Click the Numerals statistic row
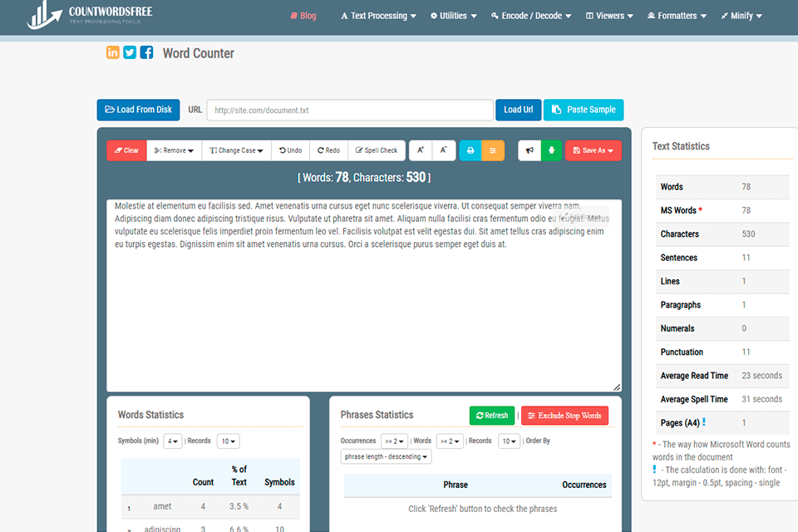Image resolution: width=798 pixels, height=532 pixels. pyautogui.click(x=722, y=328)
